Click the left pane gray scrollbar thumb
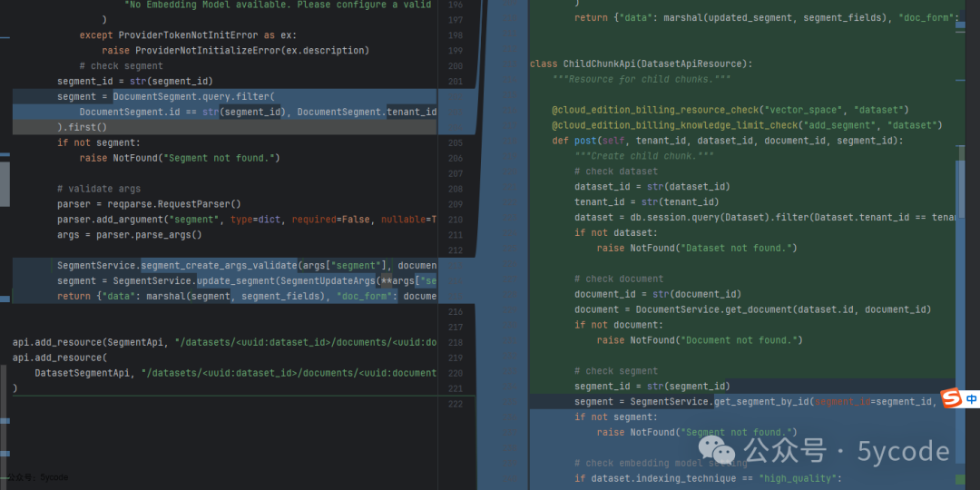This screenshot has width=980, height=490. pyautogui.click(x=5, y=183)
